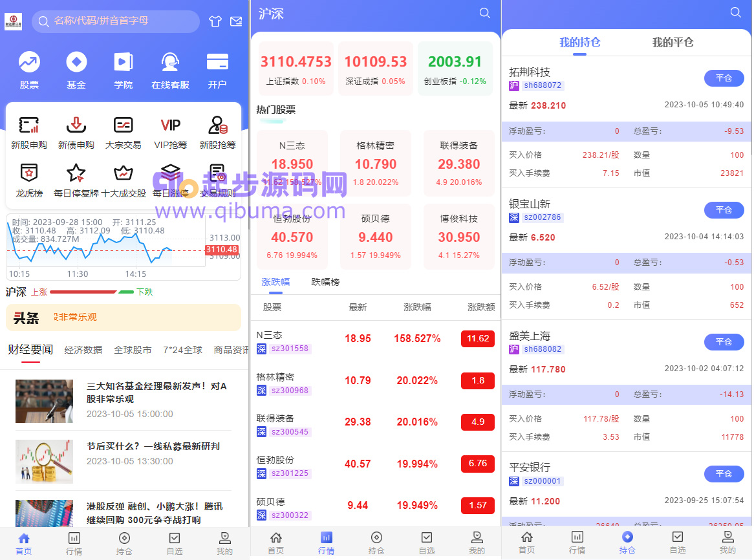Open 深证成指 index card

(x=376, y=68)
